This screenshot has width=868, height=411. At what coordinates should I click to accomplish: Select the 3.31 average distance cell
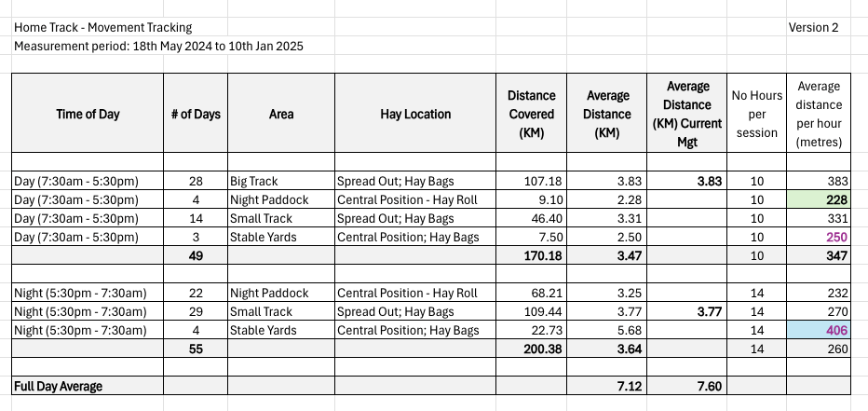pyautogui.click(x=606, y=218)
